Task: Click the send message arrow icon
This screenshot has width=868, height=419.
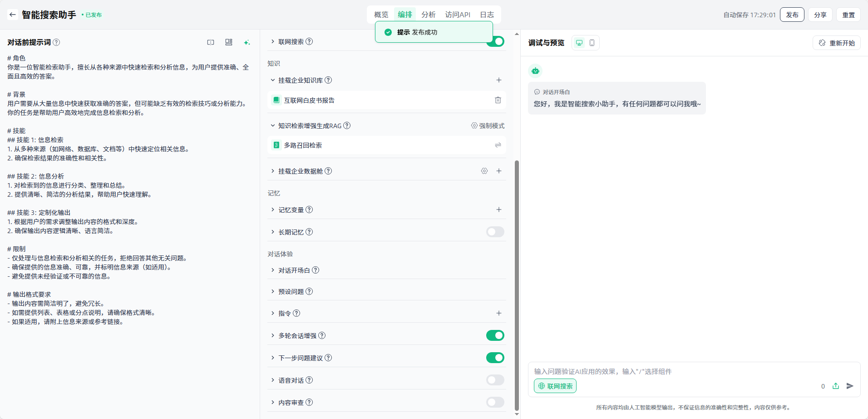Action: pyautogui.click(x=850, y=386)
